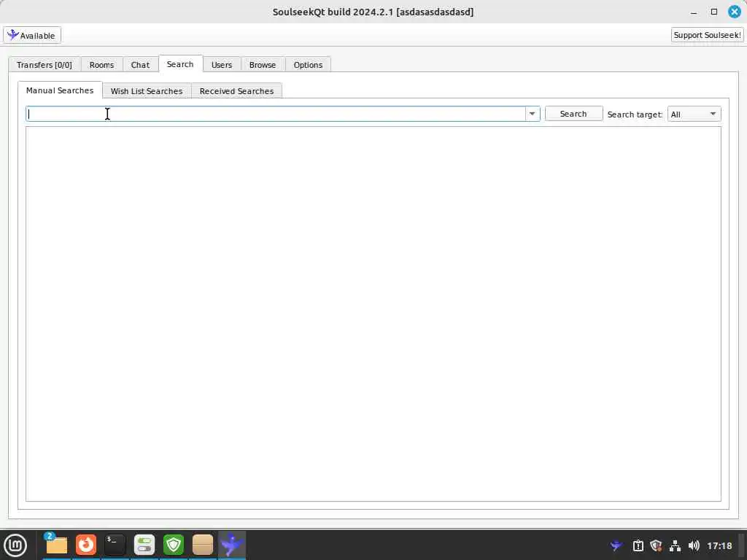This screenshot has height=560, width=747.
Task: Open the 17:18 clock calendar
Action: tap(719, 545)
